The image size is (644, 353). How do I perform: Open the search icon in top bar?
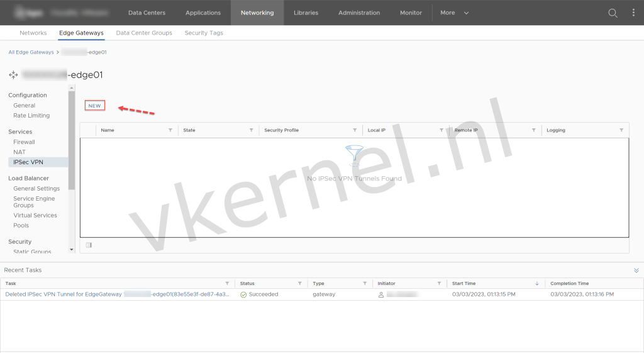[613, 13]
